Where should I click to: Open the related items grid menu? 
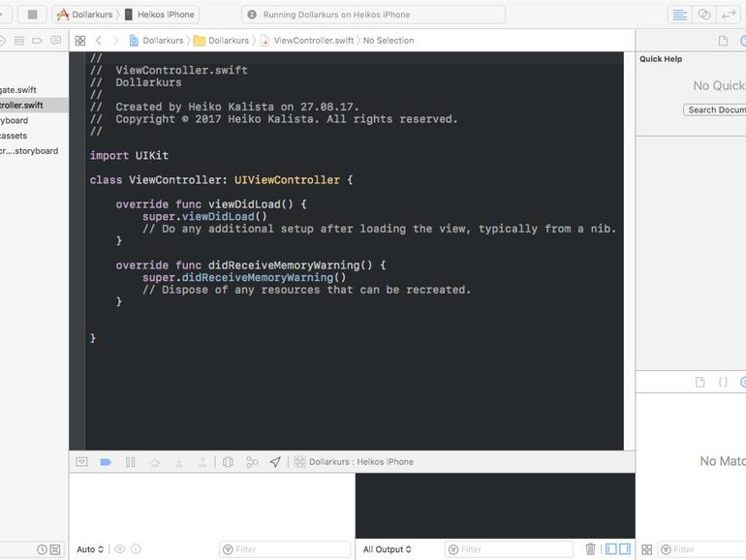[x=79, y=41]
